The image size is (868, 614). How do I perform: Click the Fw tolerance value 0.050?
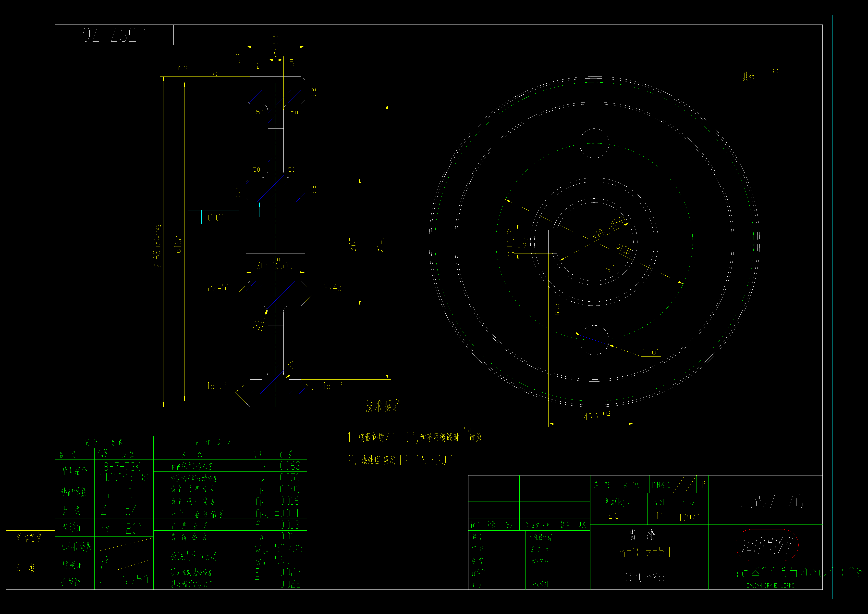(290, 477)
